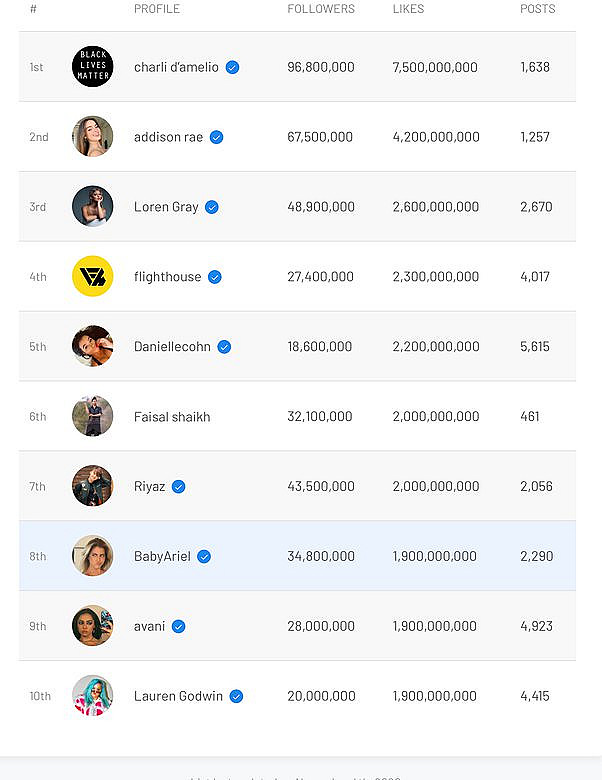Click Lauren Godwin's verified badge
Screen dimensions: 602x780
[236, 697]
